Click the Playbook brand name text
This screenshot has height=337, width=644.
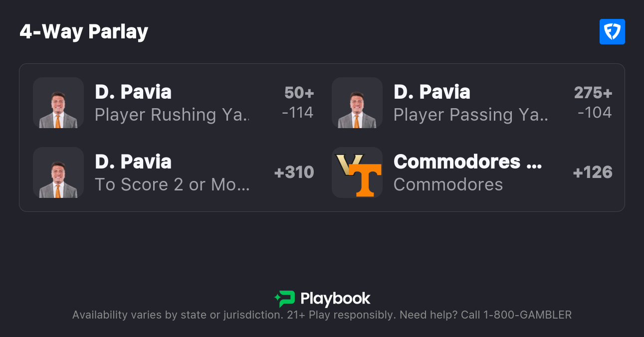pos(335,299)
